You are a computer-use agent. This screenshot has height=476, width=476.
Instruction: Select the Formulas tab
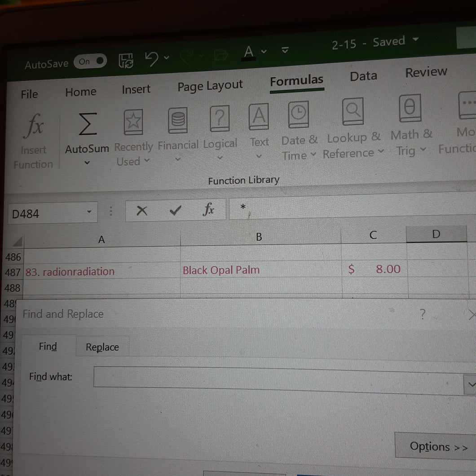[296, 81]
